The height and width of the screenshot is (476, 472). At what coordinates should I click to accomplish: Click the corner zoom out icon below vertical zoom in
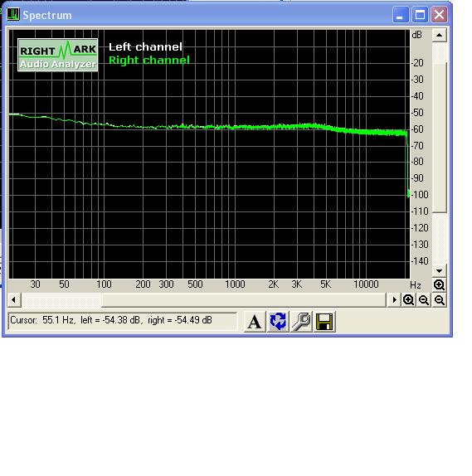439,300
